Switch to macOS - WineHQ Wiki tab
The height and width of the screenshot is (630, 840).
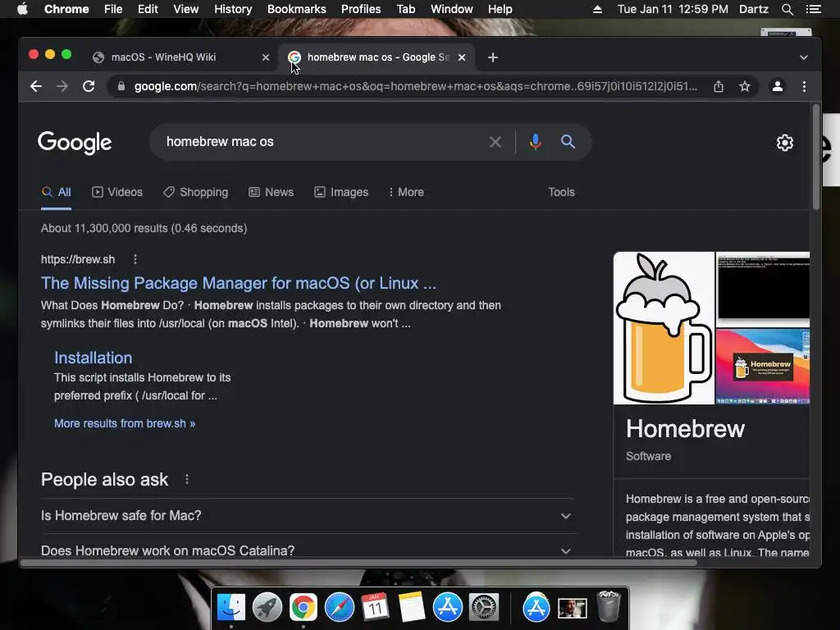pos(181,57)
